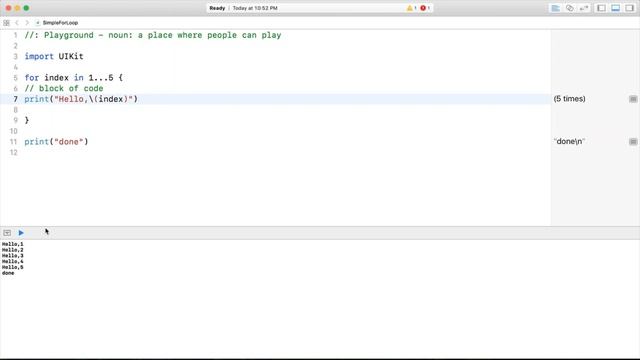This screenshot has width=640, height=360.
Task: Click the activity status "Ready" text
Action: tap(217, 8)
